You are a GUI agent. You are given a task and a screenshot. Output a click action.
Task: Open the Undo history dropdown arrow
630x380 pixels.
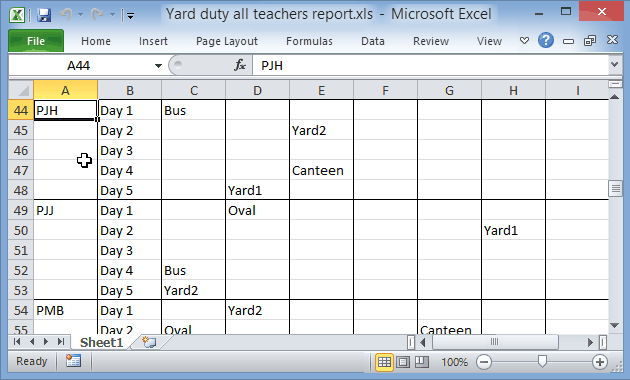point(80,15)
